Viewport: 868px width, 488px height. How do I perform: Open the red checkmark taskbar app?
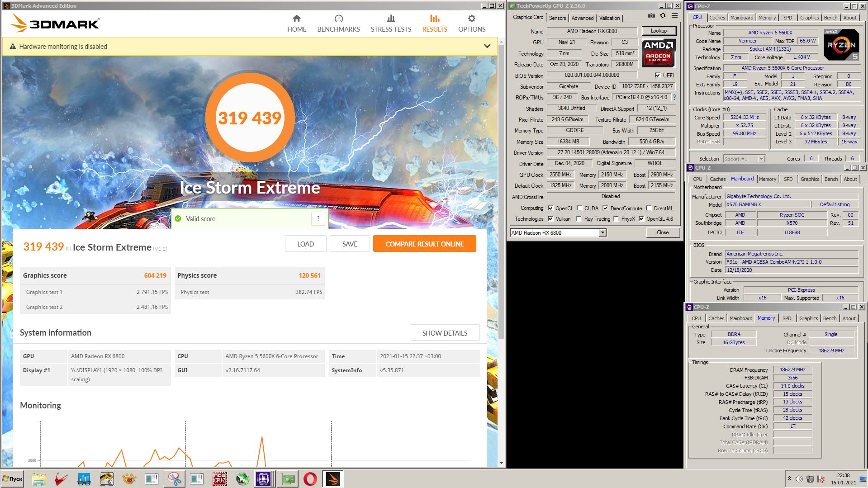(x=62, y=479)
